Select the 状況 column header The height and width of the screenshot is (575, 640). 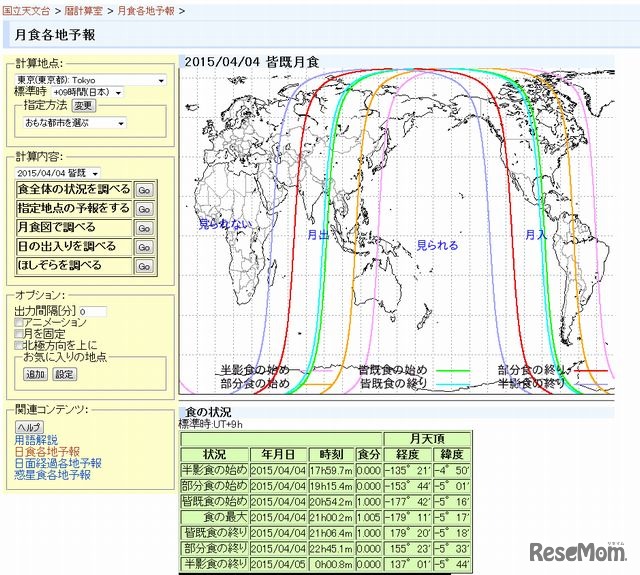tap(214, 455)
